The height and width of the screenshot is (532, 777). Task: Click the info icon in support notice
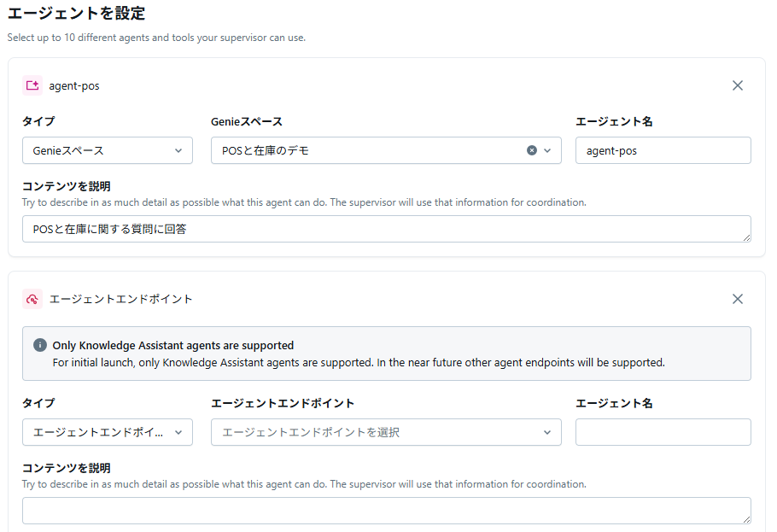click(40, 346)
